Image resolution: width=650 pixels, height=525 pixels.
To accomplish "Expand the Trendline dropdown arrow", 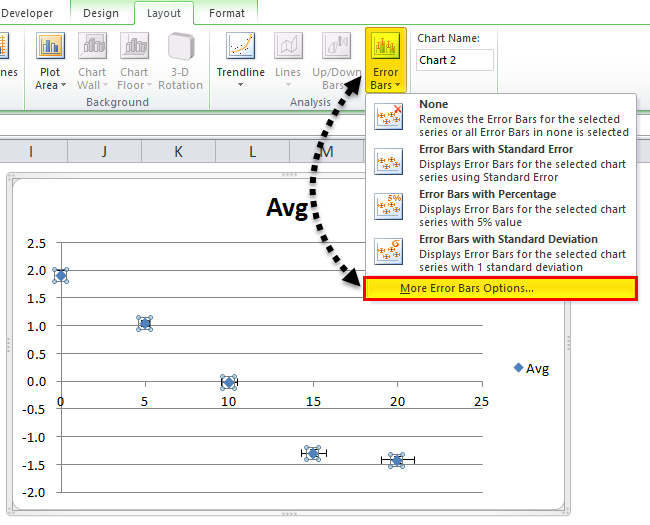I will 240,85.
